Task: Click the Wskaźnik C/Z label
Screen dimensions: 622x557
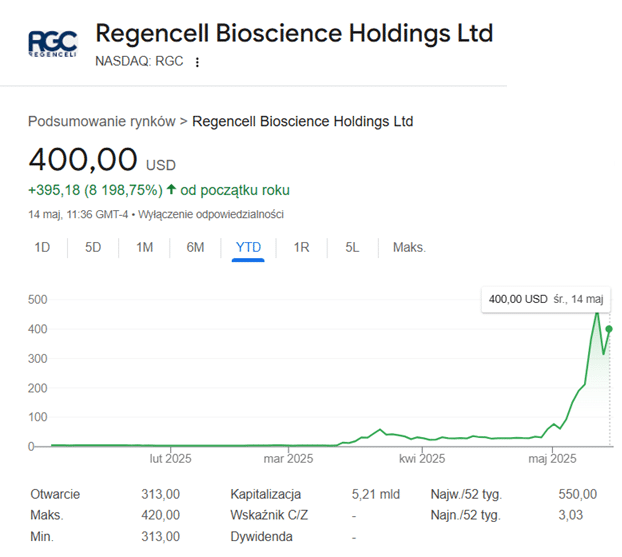Action: [269, 515]
